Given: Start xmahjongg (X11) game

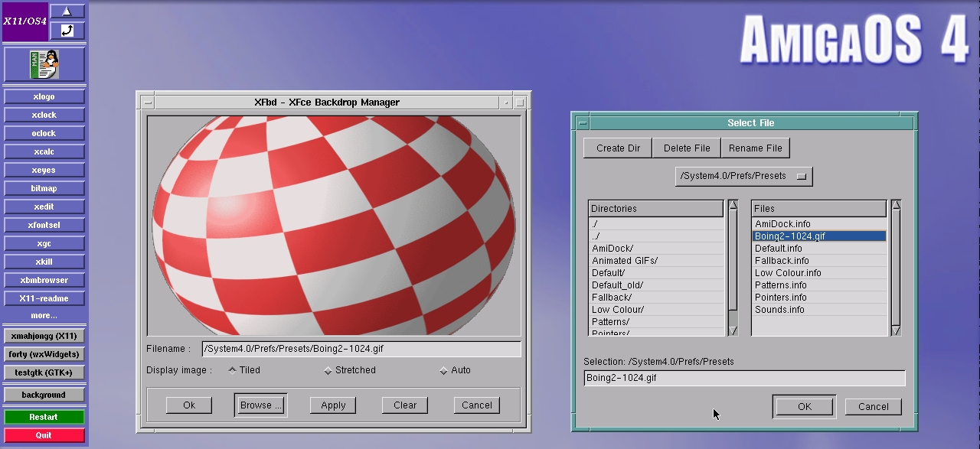Looking at the screenshot, I should (44, 337).
